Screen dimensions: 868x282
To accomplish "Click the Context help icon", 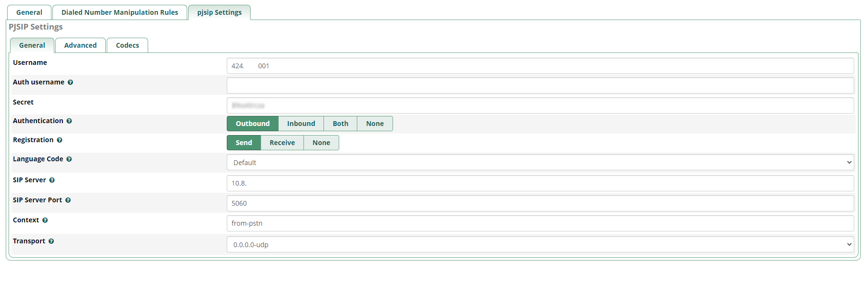I will tap(45, 220).
